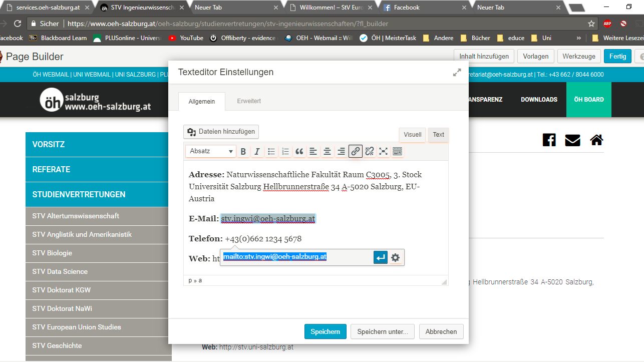
Task: Click the Speichern unter... button
Action: click(x=383, y=331)
